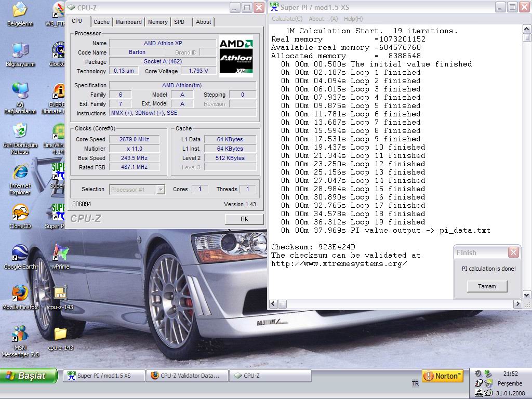Click the xtremesystems.org URL text
Image resolution: width=532 pixels, height=399 pixels.
click(x=339, y=263)
